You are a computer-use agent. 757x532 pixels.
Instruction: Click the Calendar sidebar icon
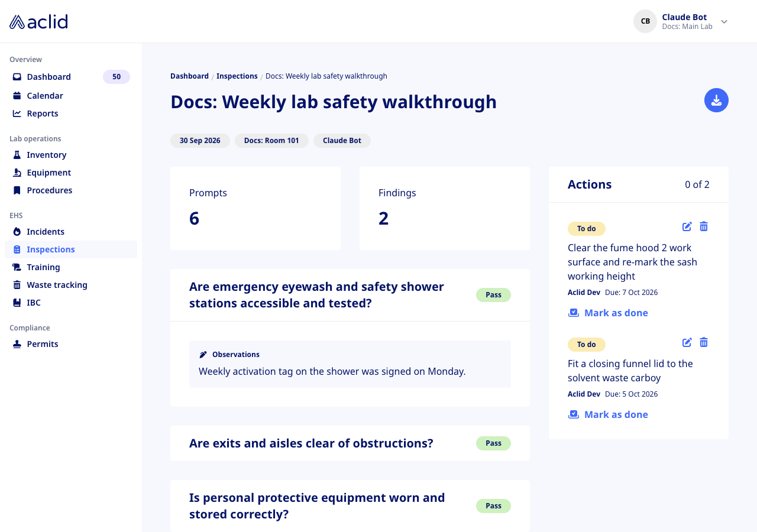17,96
